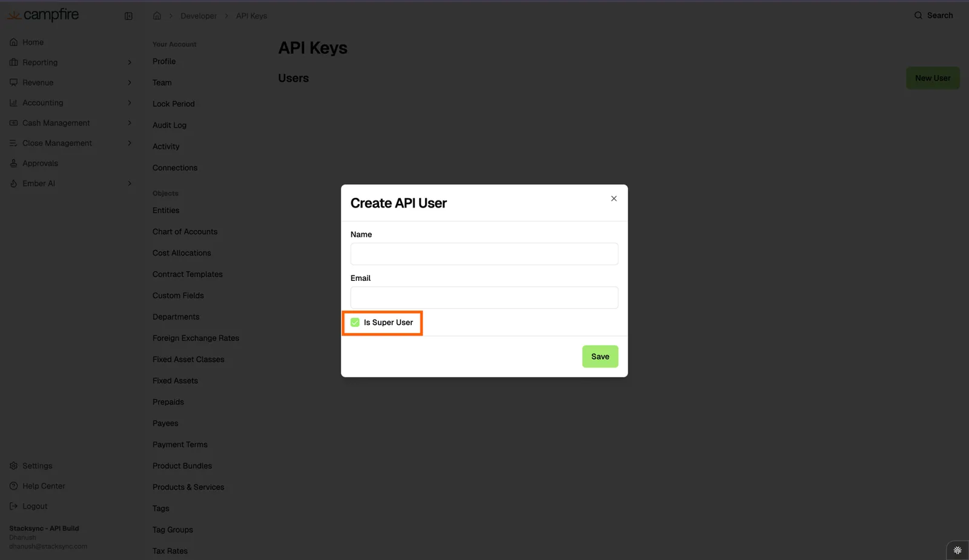Close the Create API User dialog
The image size is (969, 560).
[613, 199]
